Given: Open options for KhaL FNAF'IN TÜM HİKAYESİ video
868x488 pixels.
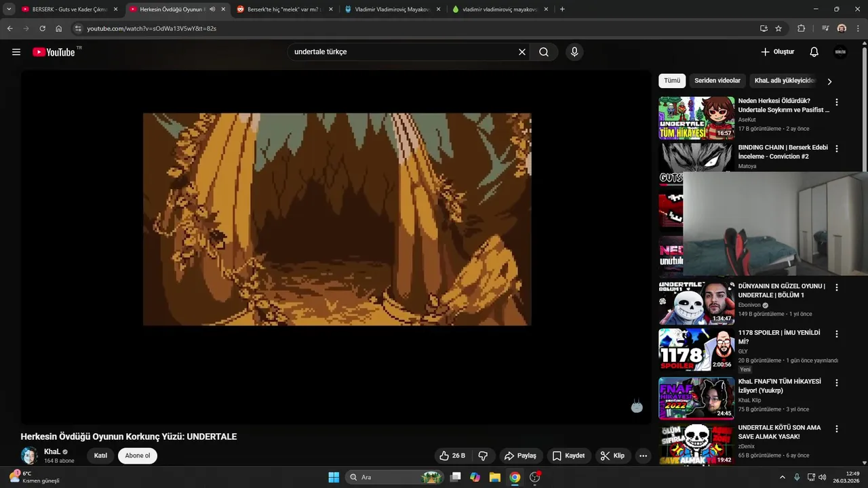Looking at the screenshot, I should tap(837, 383).
